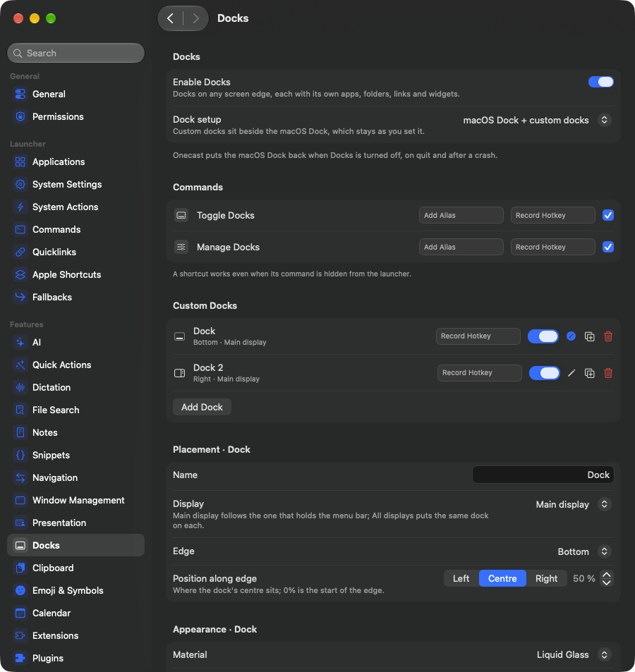Record a hotkey for the Dock entry

tap(478, 336)
